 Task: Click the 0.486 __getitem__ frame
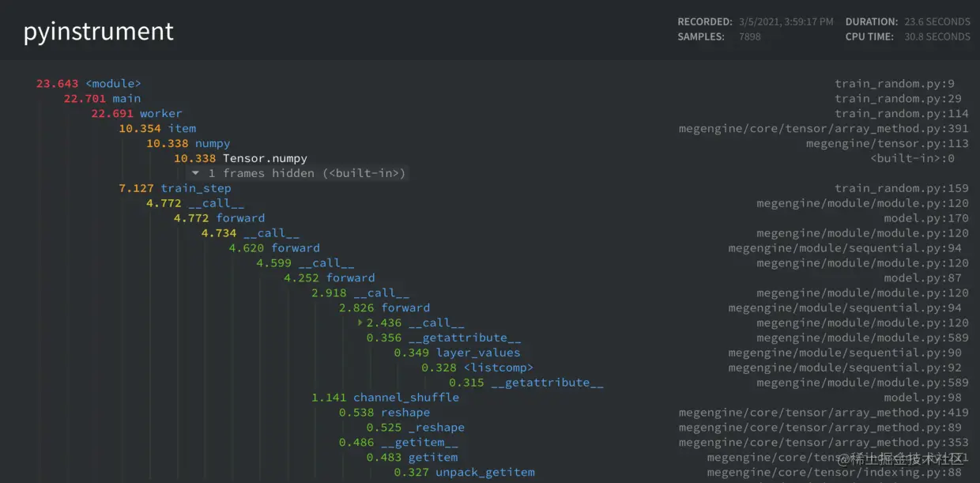[x=398, y=443]
